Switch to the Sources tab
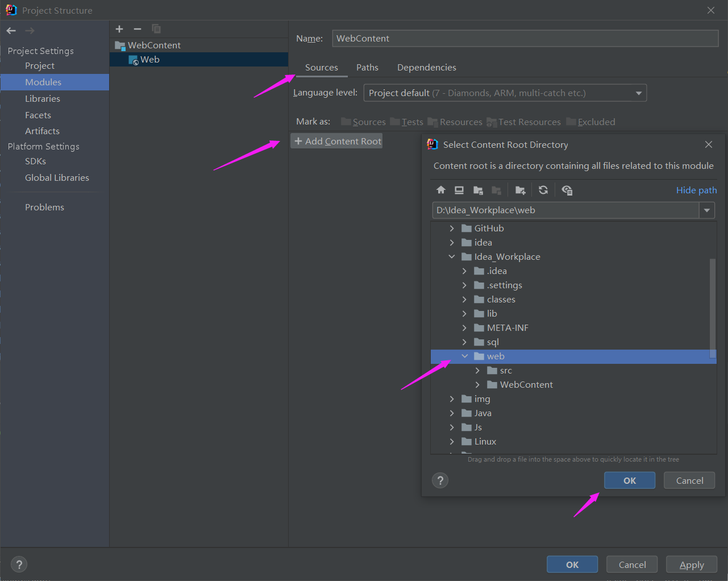728x581 pixels. pyautogui.click(x=322, y=68)
